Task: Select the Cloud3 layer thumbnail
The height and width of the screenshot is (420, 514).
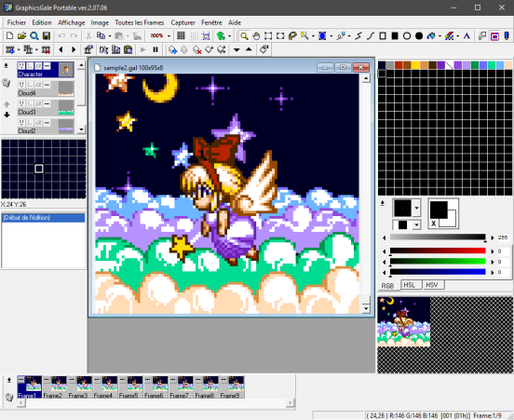Action: [x=66, y=107]
